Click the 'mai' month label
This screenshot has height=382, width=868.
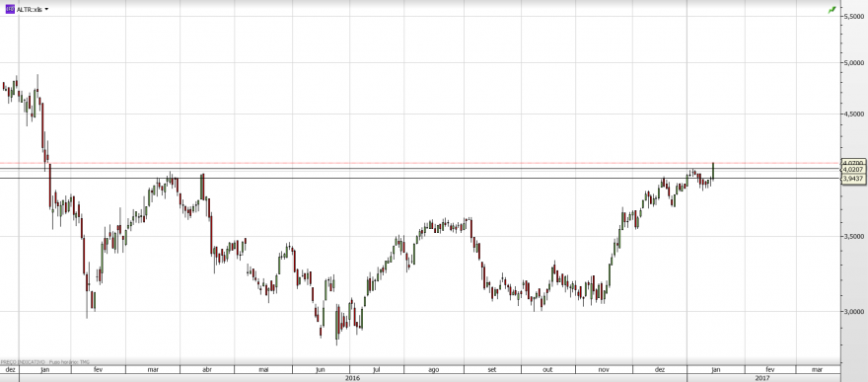(x=264, y=369)
